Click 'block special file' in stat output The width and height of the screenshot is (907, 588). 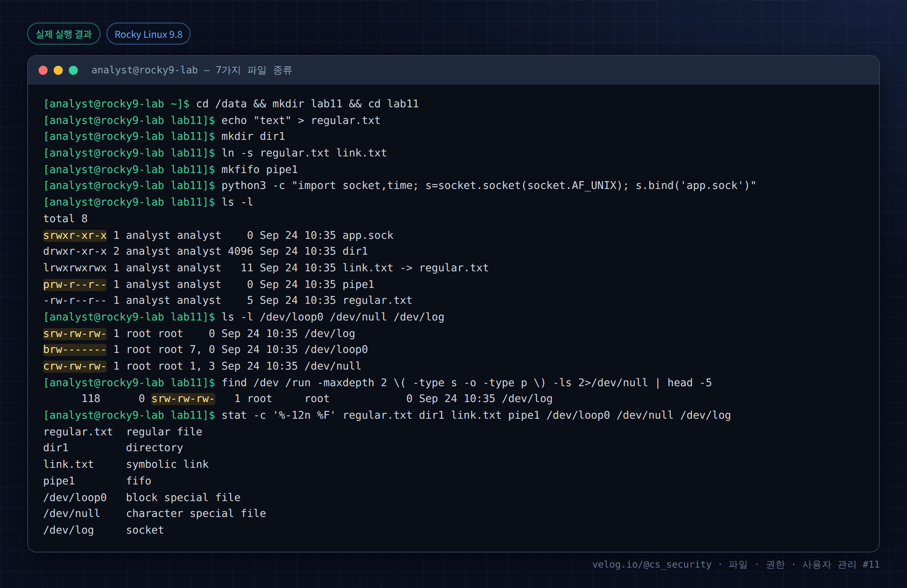tap(183, 497)
